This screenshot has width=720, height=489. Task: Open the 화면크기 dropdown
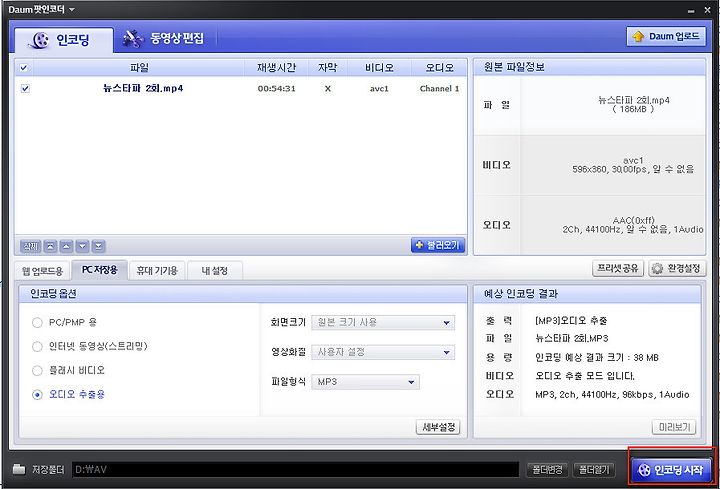[x=383, y=322]
